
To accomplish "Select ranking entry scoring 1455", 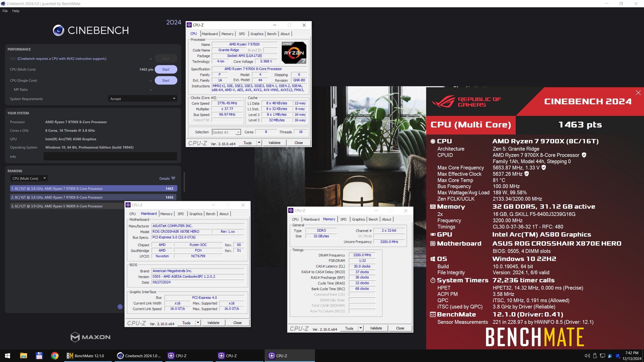I will tap(94, 197).
